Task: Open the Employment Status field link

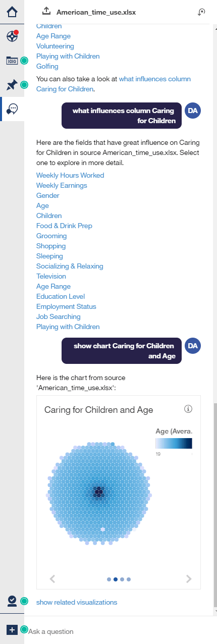Action: pyautogui.click(x=66, y=306)
